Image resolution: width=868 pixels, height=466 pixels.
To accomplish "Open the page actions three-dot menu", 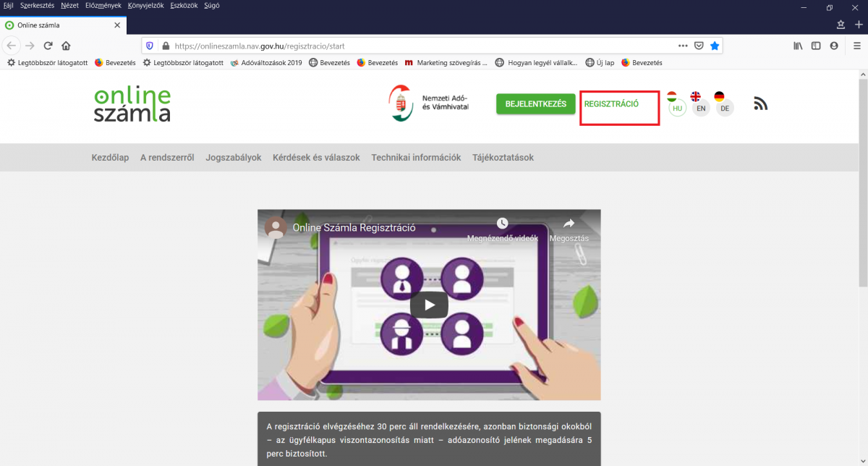I will (683, 45).
